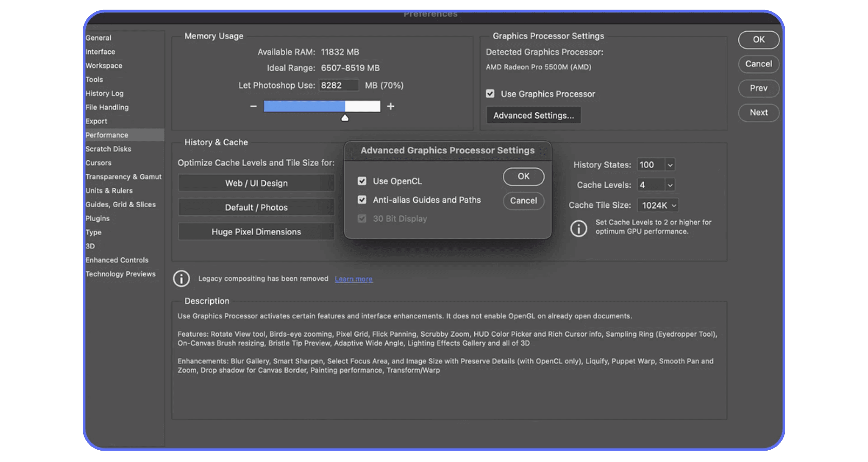
Task: Click the minus icon to decrease memory
Action: 253,106
